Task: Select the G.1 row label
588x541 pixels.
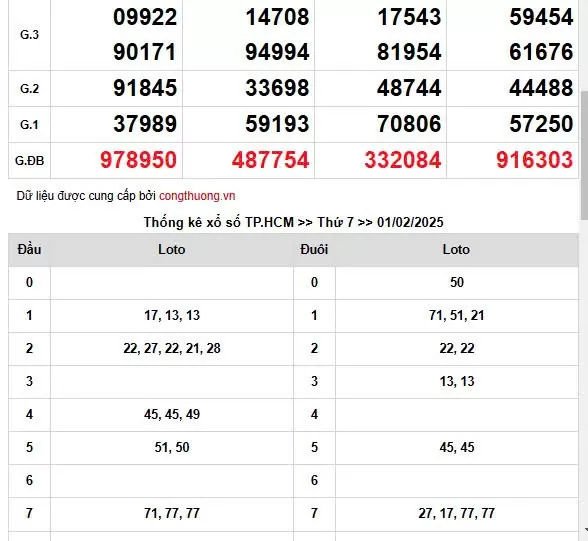Action: click(29, 124)
